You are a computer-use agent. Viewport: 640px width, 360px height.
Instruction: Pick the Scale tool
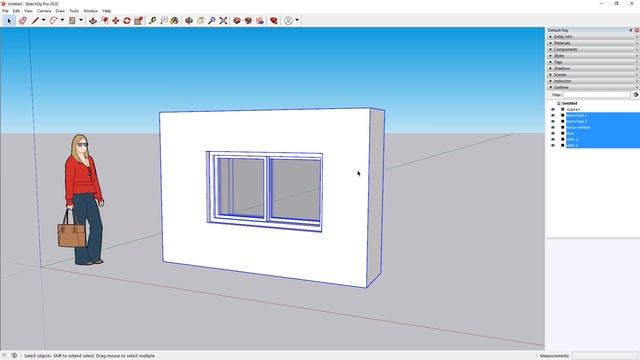[x=138, y=20]
